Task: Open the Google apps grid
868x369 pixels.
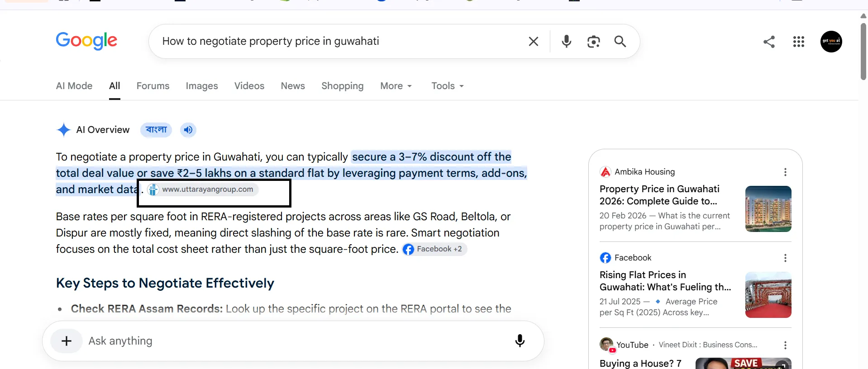Action: click(x=799, y=42)
